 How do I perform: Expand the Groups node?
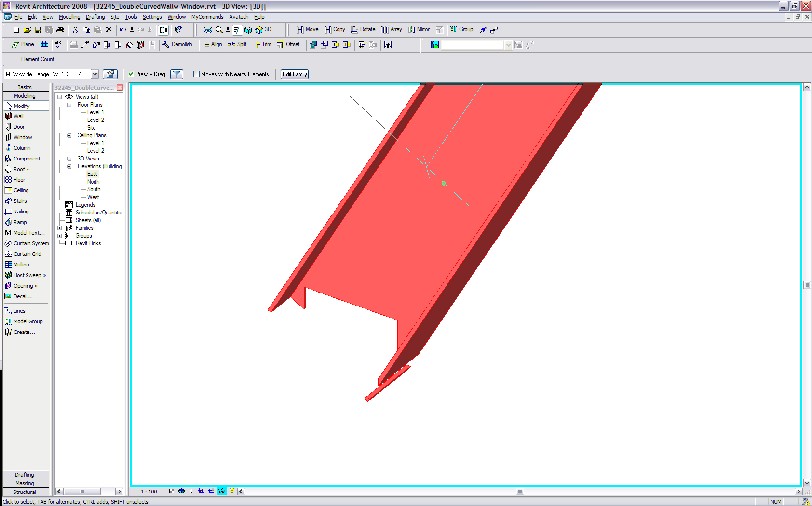click(60, 236)
